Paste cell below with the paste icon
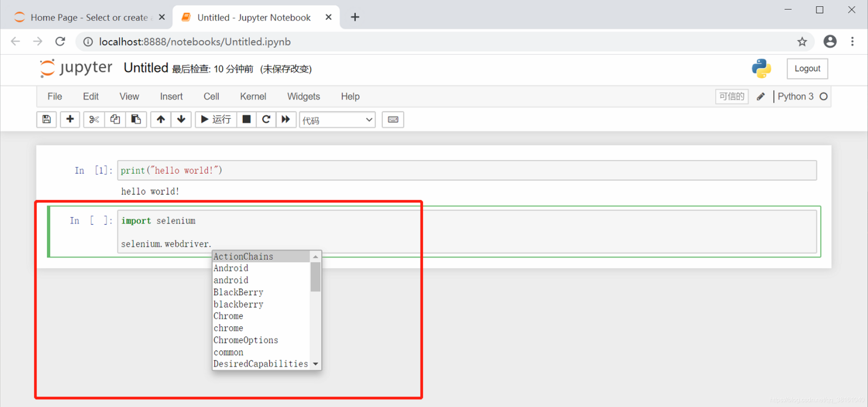This screenshot has width=868, height=407. pyautogui.click(x=136, y=120)
